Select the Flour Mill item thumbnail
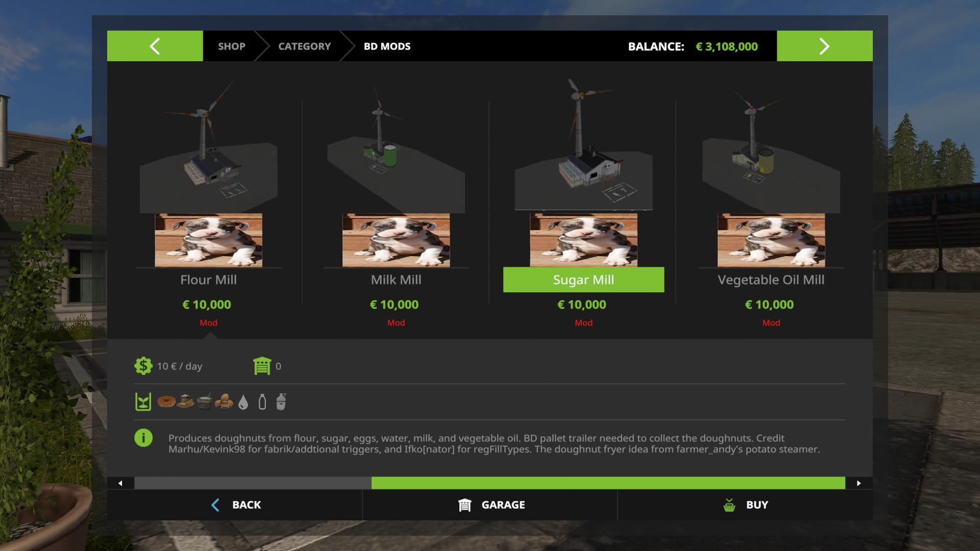 [208, 173]
